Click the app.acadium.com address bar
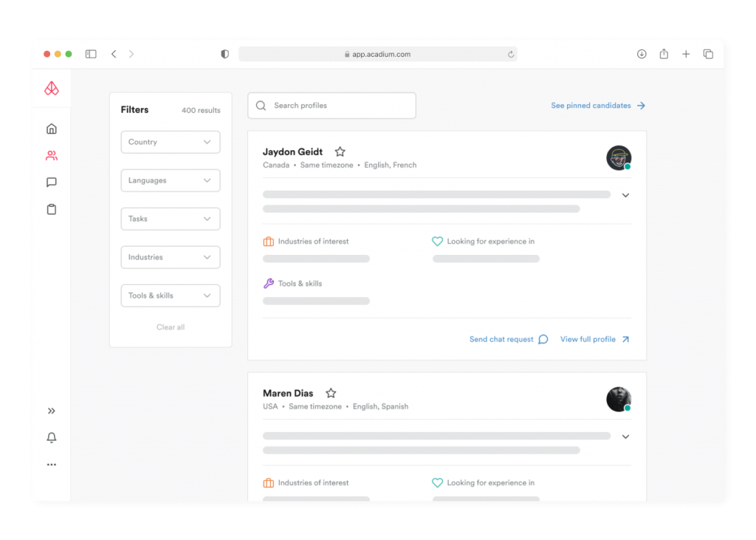Image resolution: width=756 pixels, height=540 pixels. [x=378, y=54]
